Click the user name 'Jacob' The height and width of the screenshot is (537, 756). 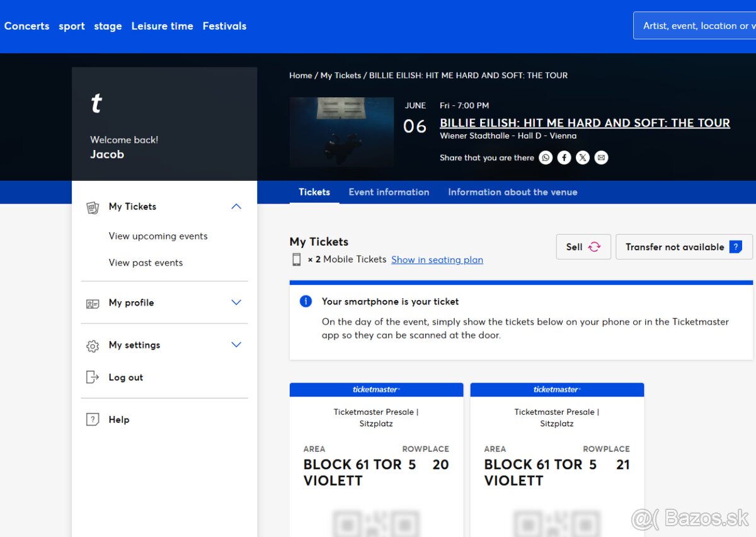(x=107, y=154)
